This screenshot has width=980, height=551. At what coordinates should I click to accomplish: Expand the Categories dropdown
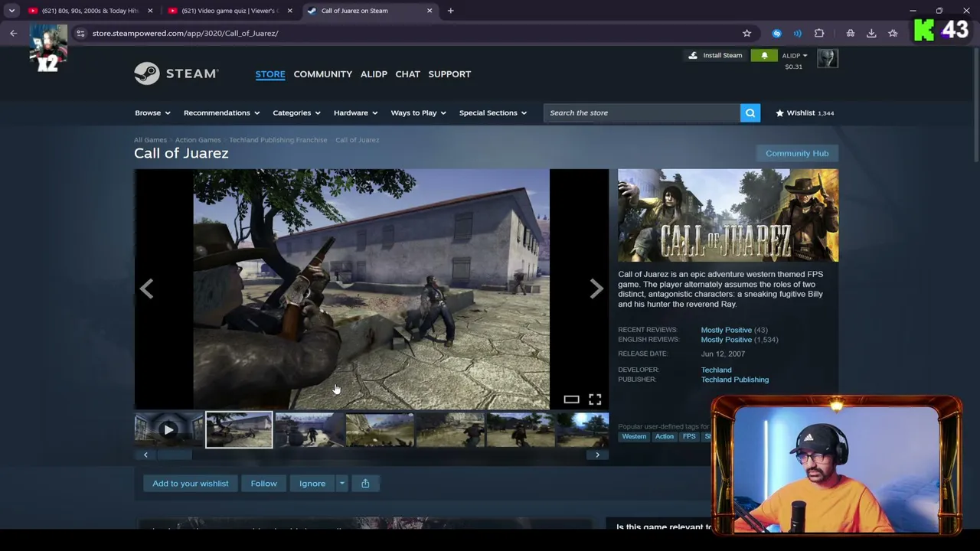[x=296, y=112]
